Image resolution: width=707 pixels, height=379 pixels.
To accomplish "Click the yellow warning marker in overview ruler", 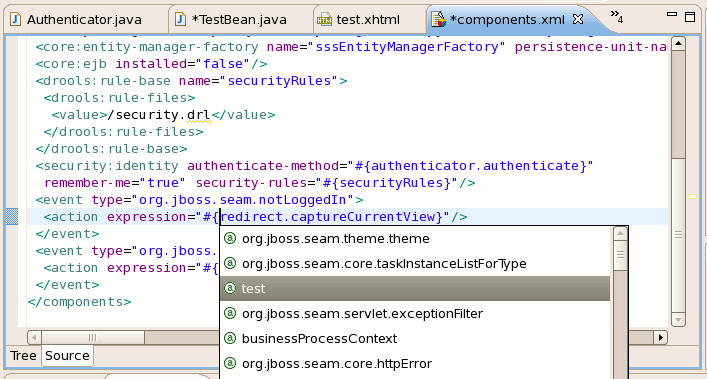I will click(x=692, y=196).
